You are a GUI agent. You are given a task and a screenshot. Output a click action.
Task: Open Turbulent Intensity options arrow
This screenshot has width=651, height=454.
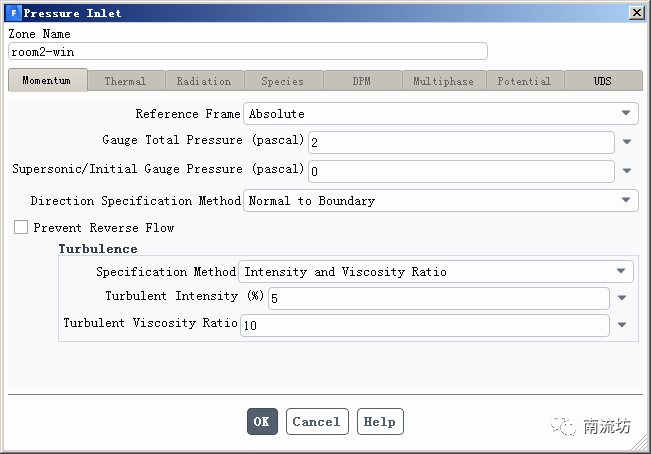click(622, 298)
